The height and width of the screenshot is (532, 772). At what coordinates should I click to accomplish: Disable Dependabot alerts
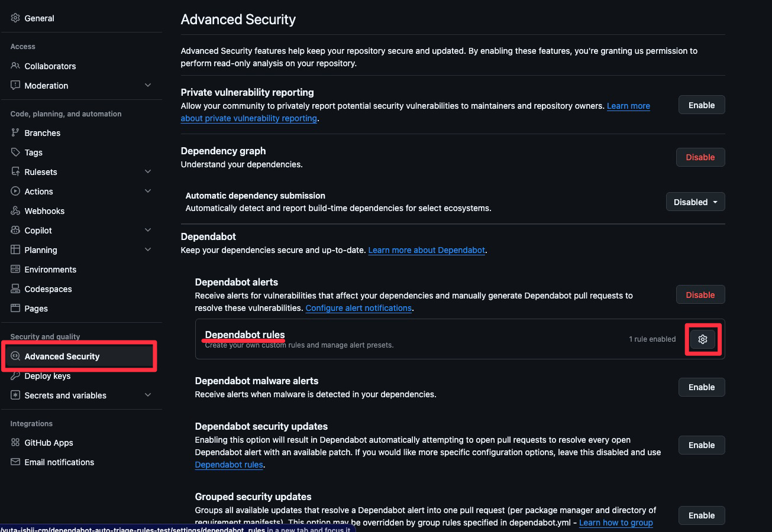pyautogui.click(x=700, y=295)
